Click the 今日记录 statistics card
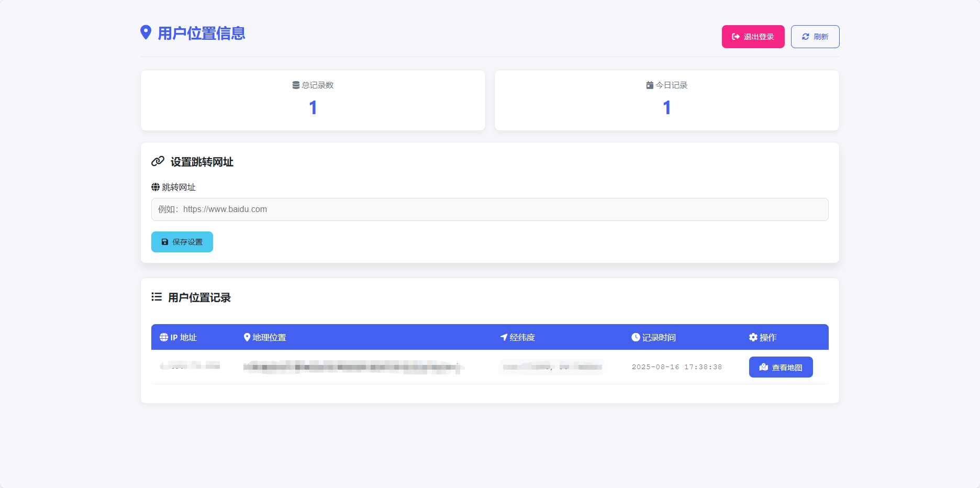The height and width of the screenshot is (488, 980). click(x=666, y=100)
